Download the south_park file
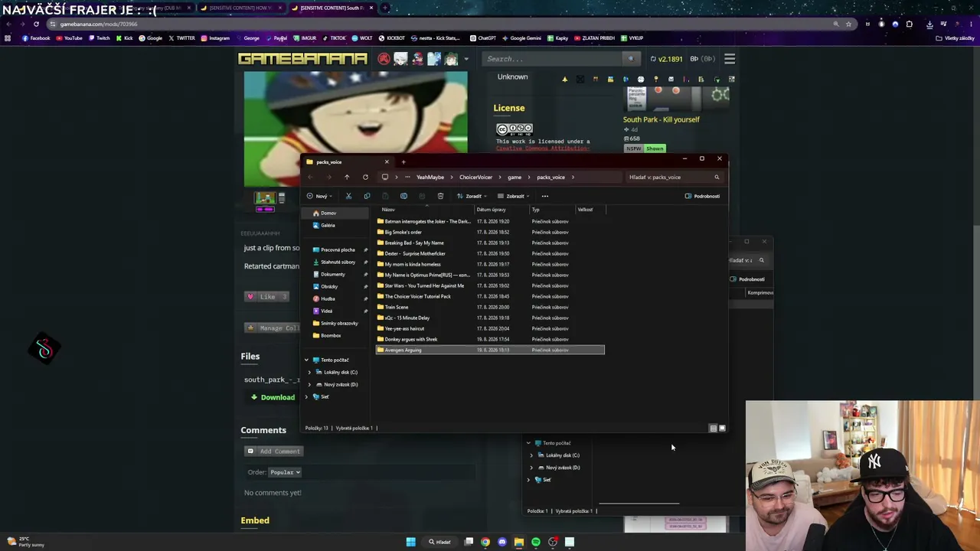Viewport: 980px width, 551px height. coord(273,397)
